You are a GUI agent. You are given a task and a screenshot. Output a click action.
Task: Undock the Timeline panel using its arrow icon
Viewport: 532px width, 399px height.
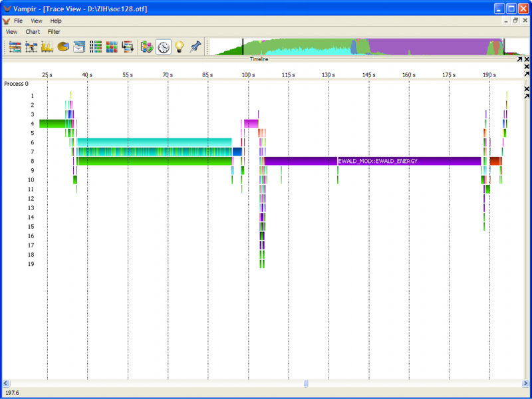point(519,59)
